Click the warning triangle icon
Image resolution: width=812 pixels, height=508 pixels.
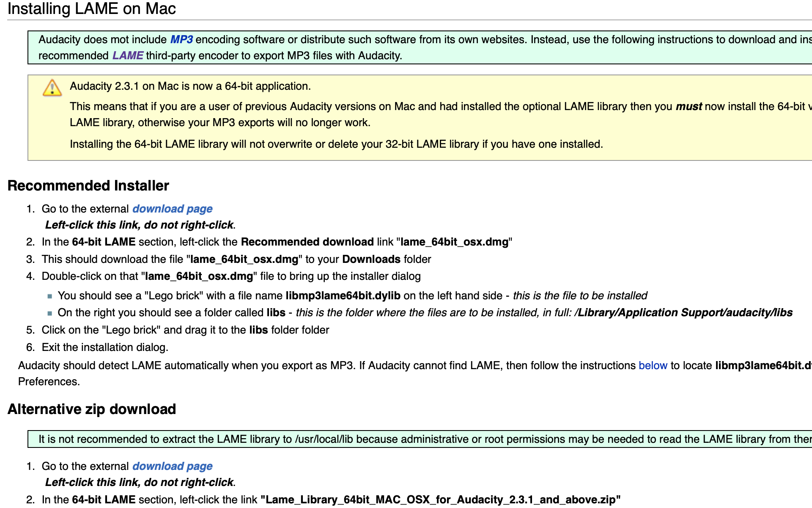point(52,88)
